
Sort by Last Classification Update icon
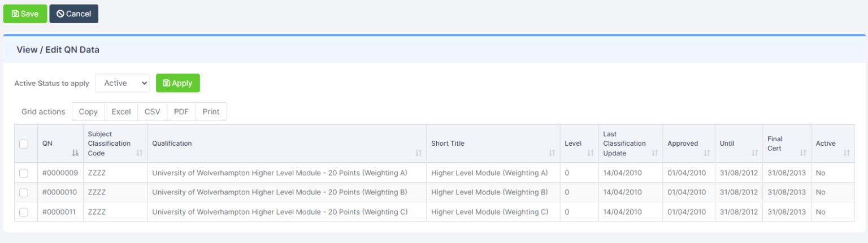655,153
